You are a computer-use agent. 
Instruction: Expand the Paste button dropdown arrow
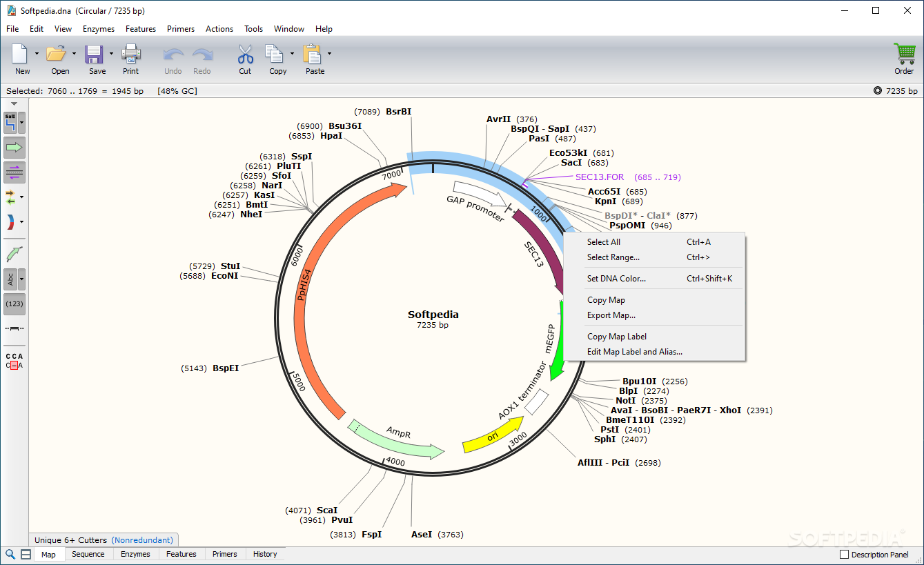click(329, 54)
